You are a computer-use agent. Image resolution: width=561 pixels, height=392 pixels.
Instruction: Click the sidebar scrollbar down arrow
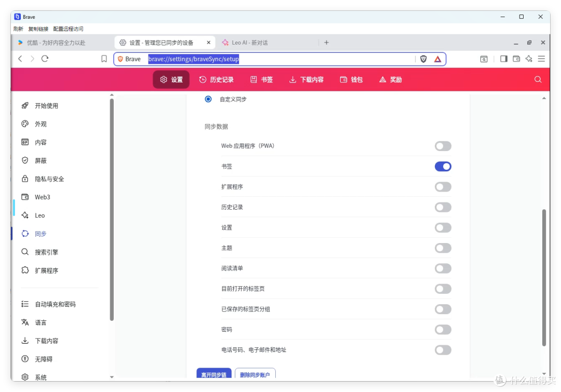[112, 377]
